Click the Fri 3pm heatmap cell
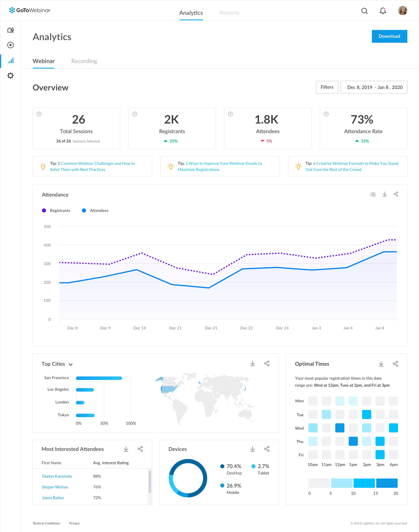The image size is (419, 532). (380, 455)
